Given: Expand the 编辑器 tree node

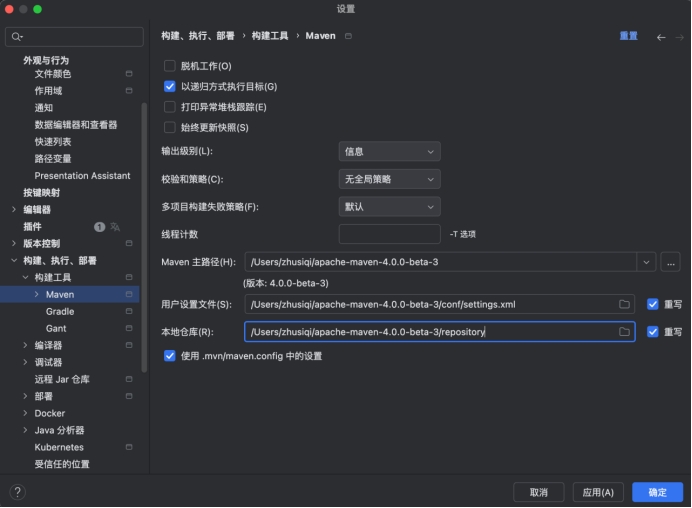Looking at the screenshot, I should click(x=14, y=210).
